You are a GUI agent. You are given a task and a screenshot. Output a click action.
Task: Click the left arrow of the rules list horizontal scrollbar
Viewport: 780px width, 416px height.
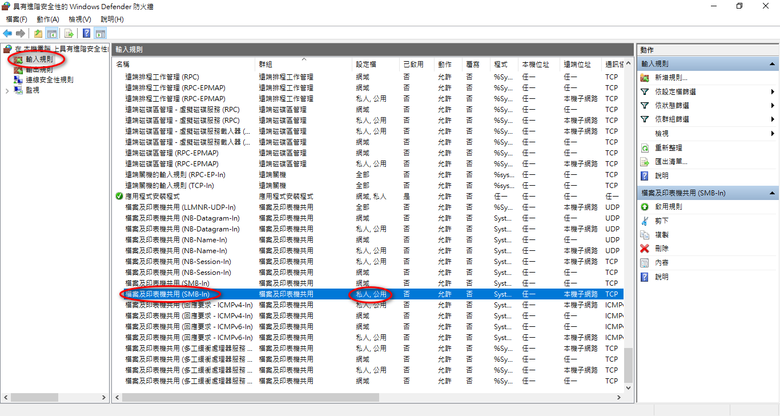[x=117, y=398]
